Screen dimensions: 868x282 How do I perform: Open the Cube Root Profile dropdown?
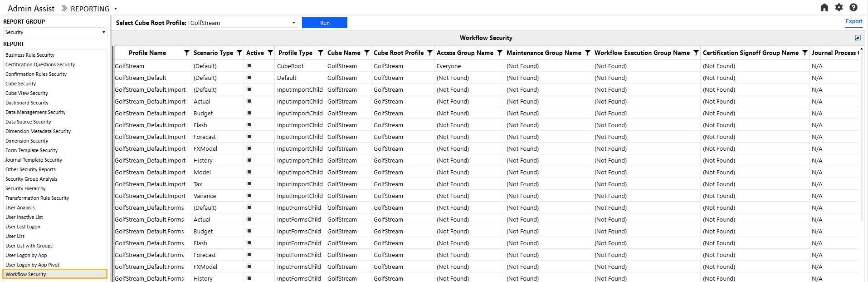point(243,23)
